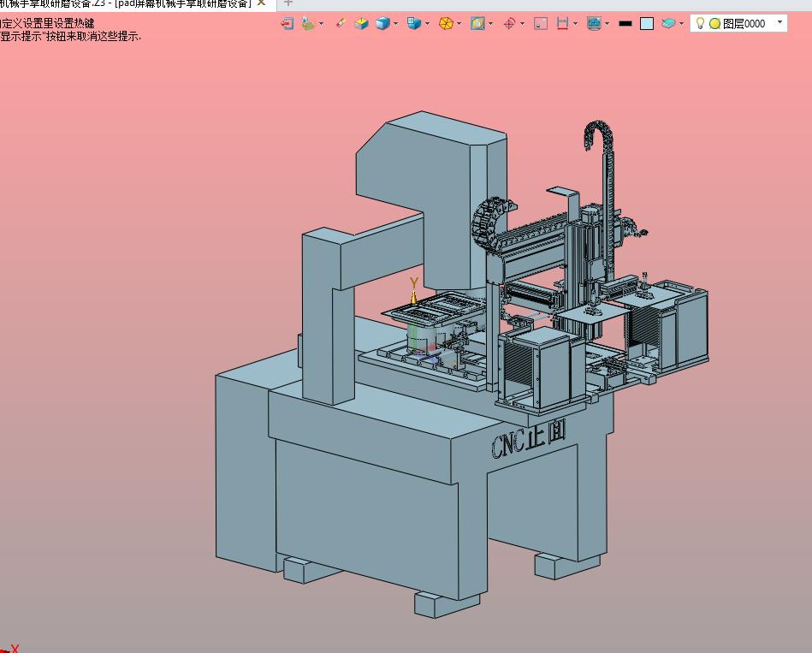Click the yellow-top box view icon
The width and height of the screenshot is (812, 653).
click(x=361, y=23)
